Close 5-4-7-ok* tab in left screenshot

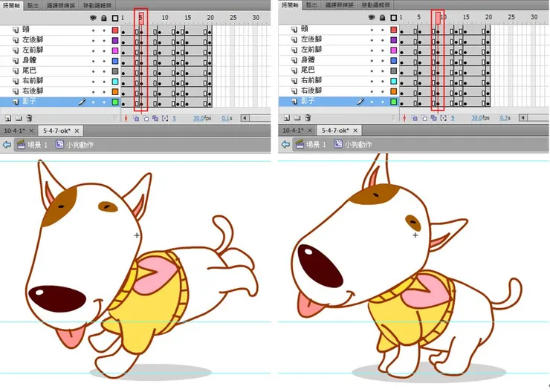click(77, 131)
